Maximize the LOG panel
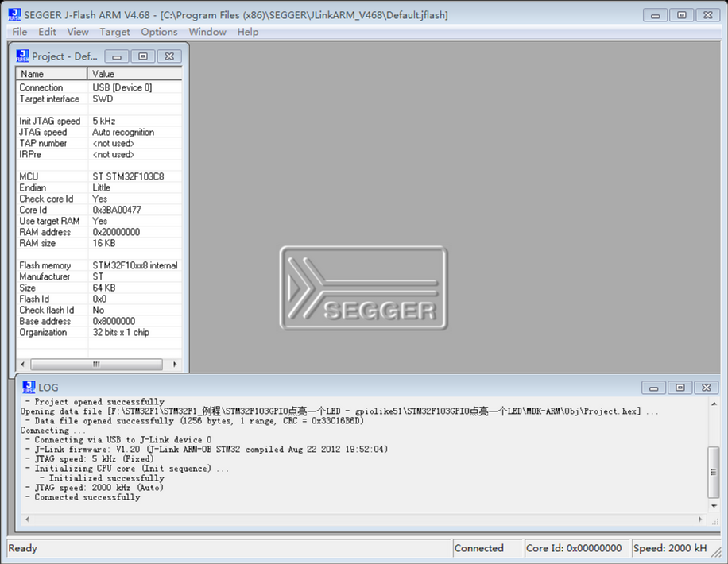Image resolution: width=728 pixels, height=564 pixels. tap(680, 388)
